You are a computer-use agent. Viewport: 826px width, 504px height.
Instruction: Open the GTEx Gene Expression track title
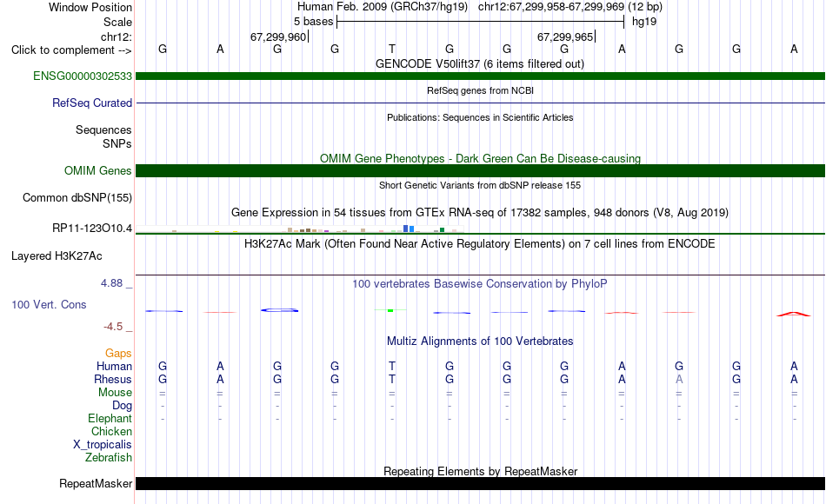click(x=480, y=213)
